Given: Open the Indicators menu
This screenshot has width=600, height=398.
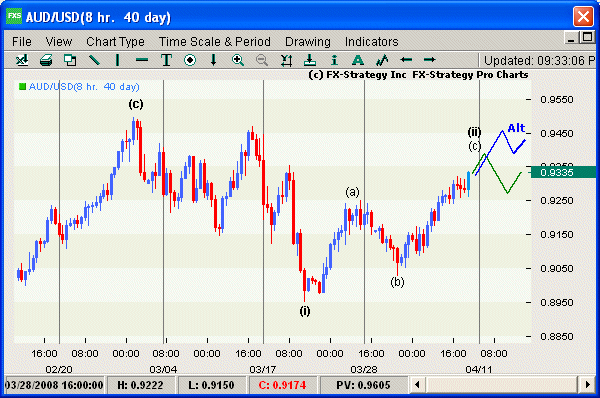Looking at the screenshot, I should [372, 41].
